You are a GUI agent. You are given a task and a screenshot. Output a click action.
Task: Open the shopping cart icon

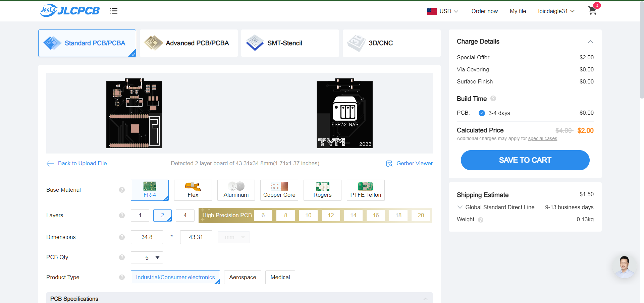(592, 11)
